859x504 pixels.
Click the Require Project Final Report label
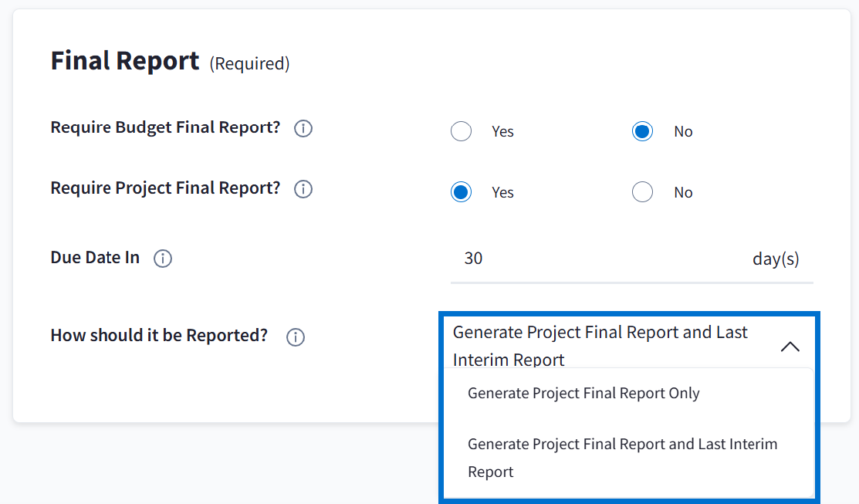[x=165, y=188]
